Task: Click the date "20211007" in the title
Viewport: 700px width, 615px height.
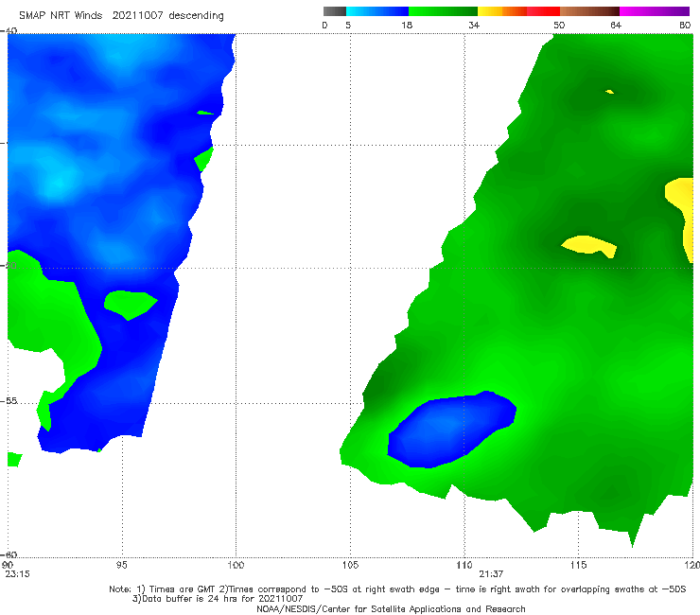Action: tap(137, 16)
